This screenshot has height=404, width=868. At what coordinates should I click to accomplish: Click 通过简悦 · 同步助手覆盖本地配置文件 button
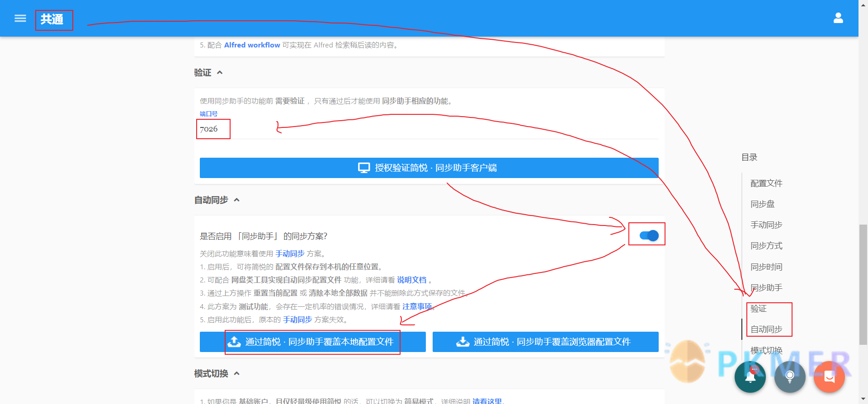pos(312,342)
